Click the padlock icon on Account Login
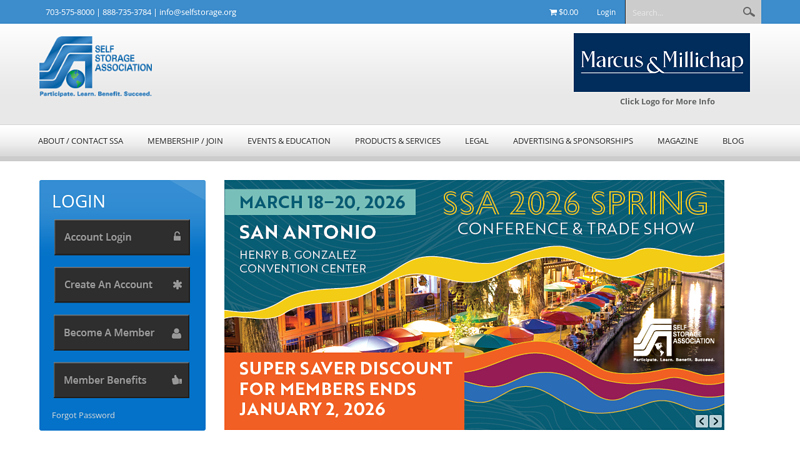 [x=177, y=236]
